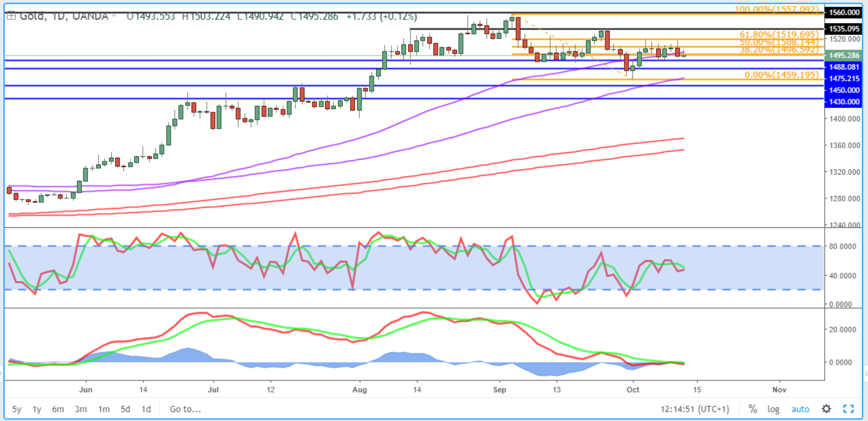Click the 1400.000 price scale value
The height and width of the screenshot is (421, 868).
[x=845, y=119]
